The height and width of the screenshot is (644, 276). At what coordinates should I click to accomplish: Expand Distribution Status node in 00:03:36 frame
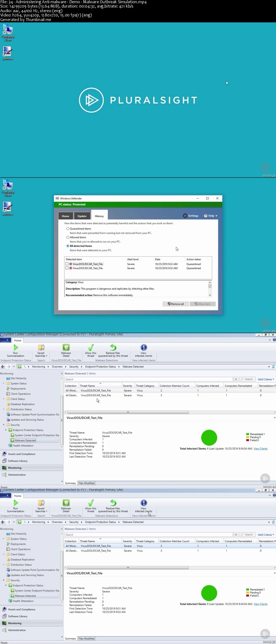4,564
